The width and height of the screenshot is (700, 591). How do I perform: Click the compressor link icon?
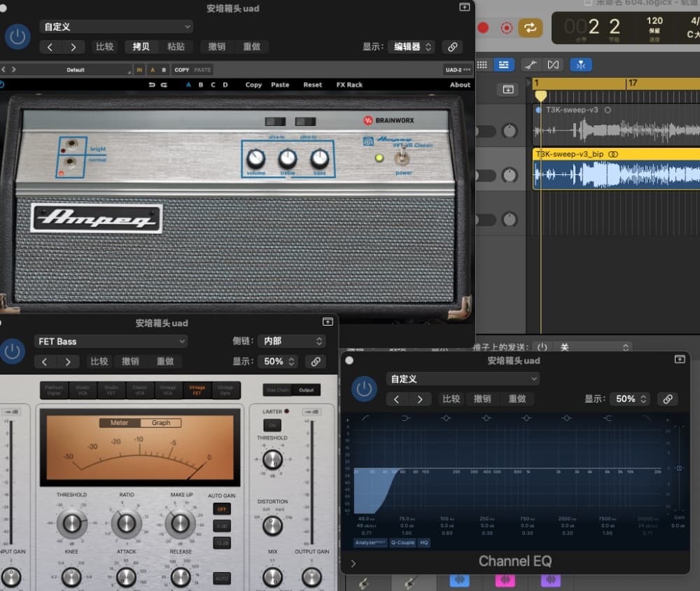coord(316,361)
